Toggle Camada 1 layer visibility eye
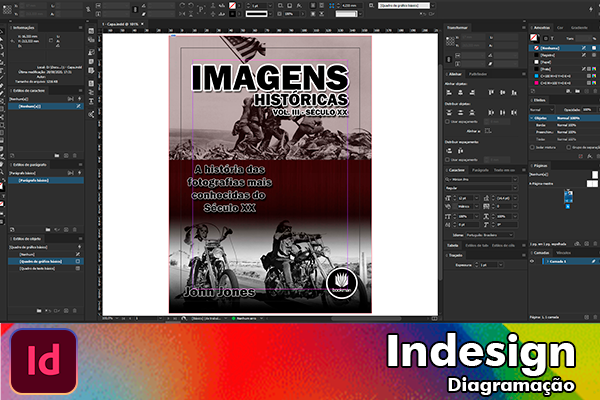Viewport: 600px width, 400px height. point(532,261)
